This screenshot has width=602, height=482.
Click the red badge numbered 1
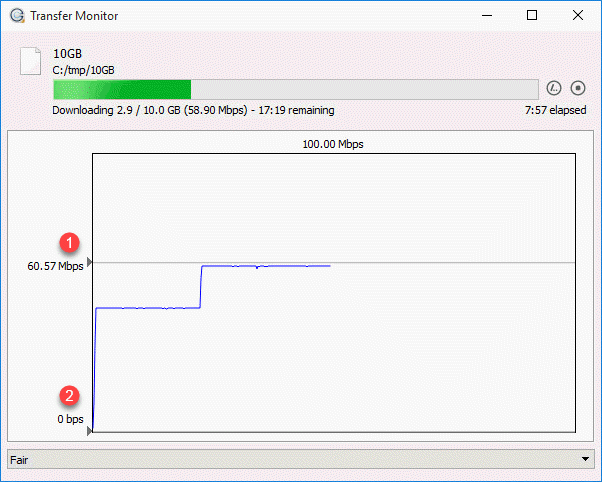pos(69,243)
